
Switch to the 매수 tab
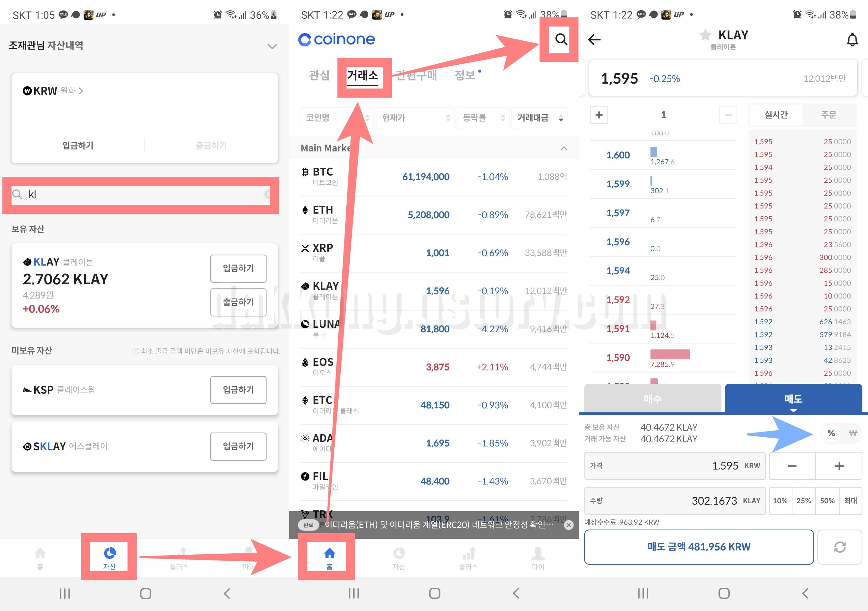point(653,398)
